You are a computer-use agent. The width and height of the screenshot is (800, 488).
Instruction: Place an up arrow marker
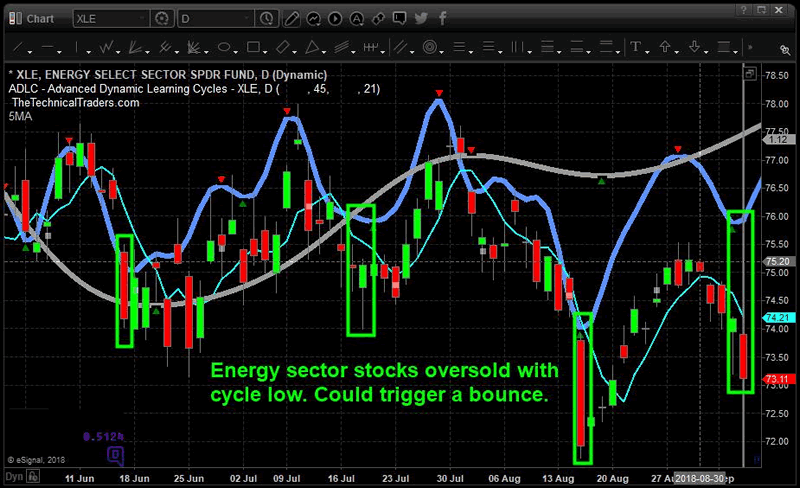(x=664, y=46)
